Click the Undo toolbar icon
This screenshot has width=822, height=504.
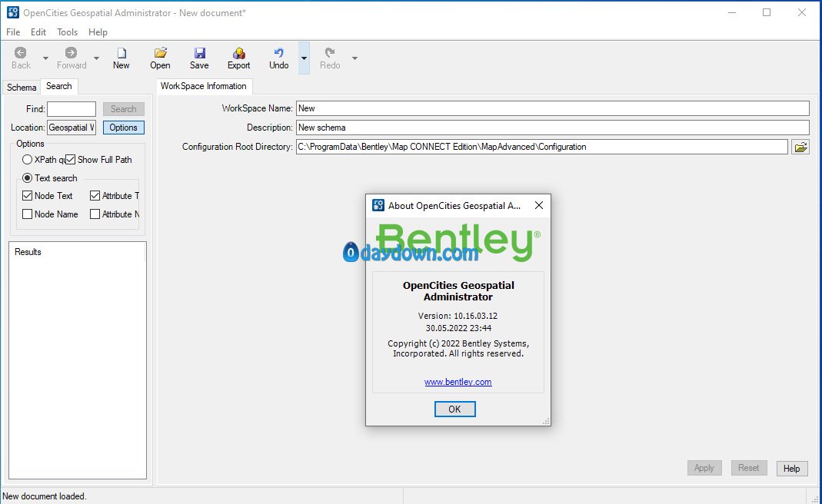(x=279, y=53)
